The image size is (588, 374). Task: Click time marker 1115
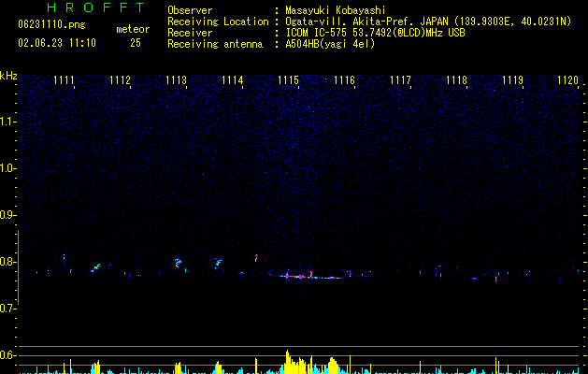click(x=288, y=80)
